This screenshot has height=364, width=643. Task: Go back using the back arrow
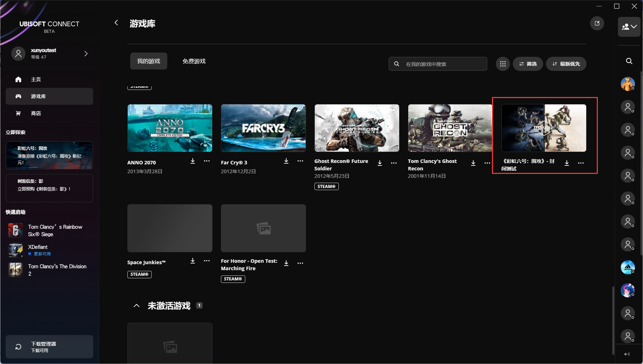point(116,23)
